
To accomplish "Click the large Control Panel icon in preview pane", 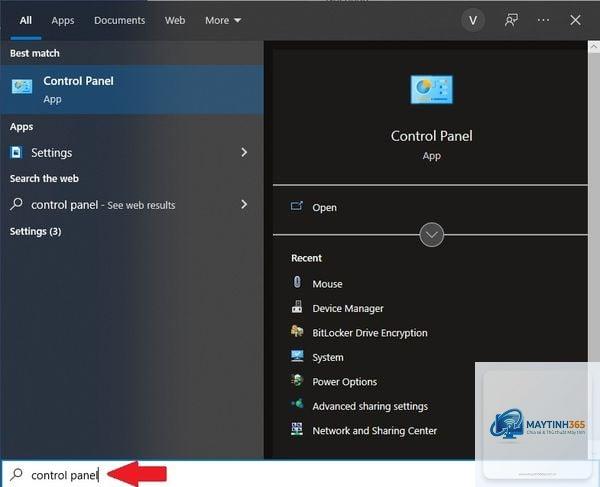I will click(x=431, y=90).
